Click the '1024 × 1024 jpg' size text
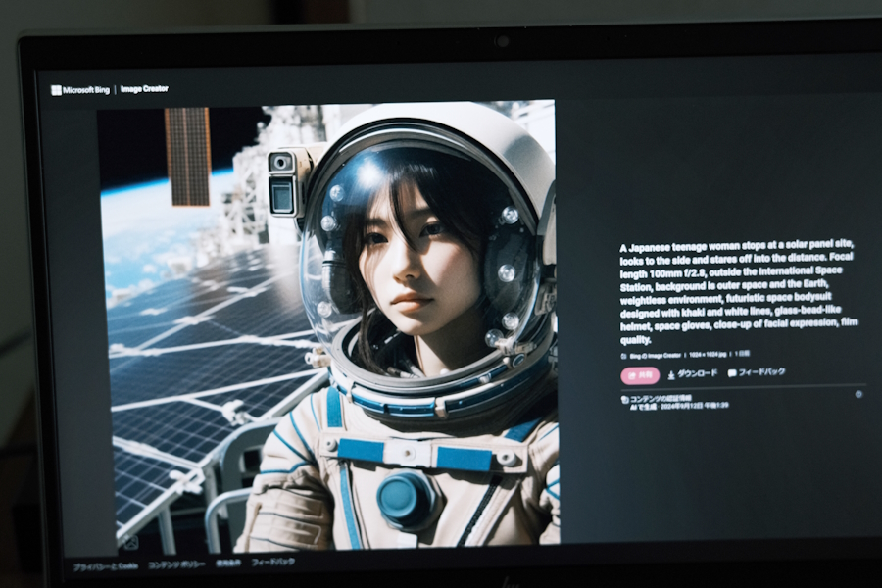This screenshot has height=588, width=882. pos(709,355)
